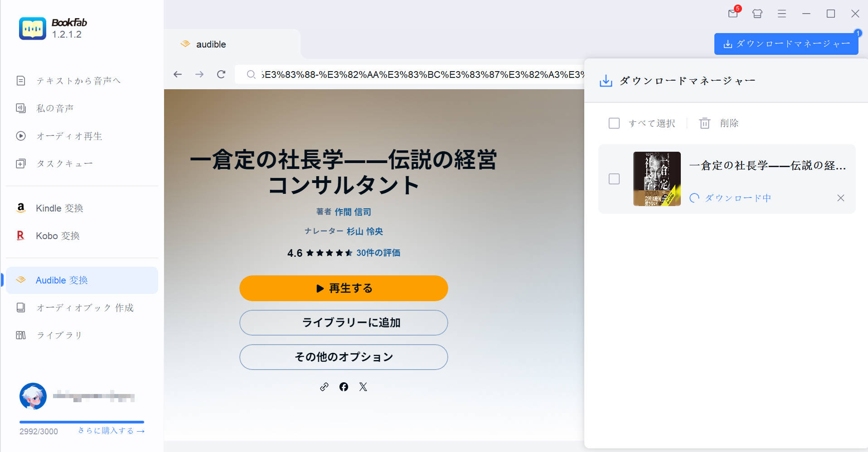868x452 pixels.
Task: Go back using the browser back arrow
Action: pos(177,74)
